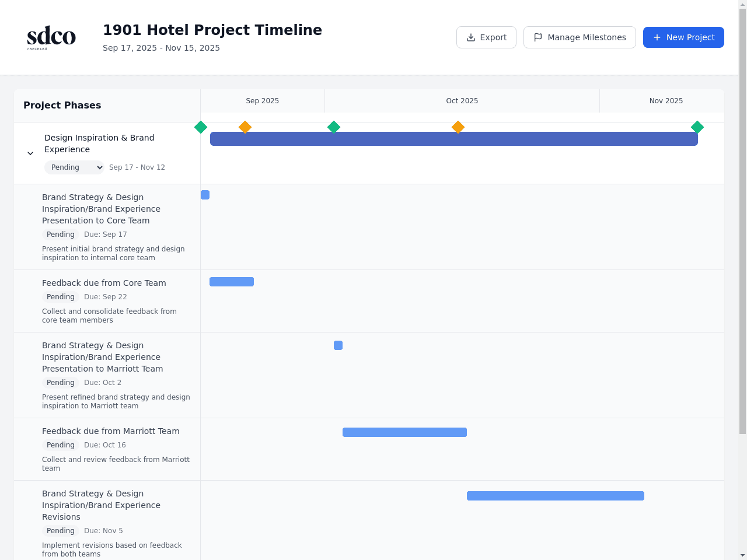The image size is (747, 560).
Task: Click the first orange milestone diamond
Action: [x=245, y=127]
